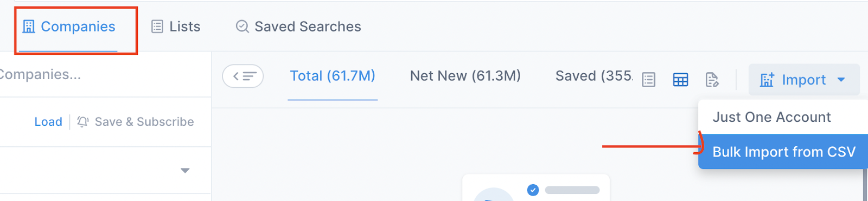Expand the left panel dropdown arrow
The image size is (868, 201).
(185, 171)
